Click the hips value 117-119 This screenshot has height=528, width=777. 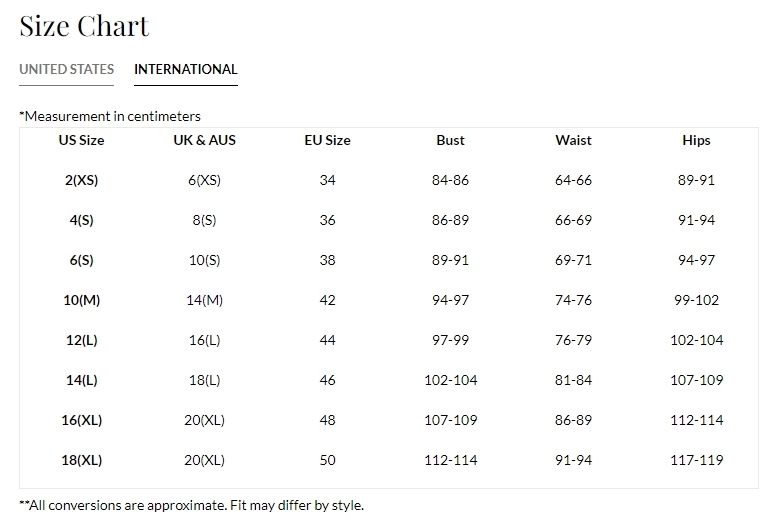696,460
